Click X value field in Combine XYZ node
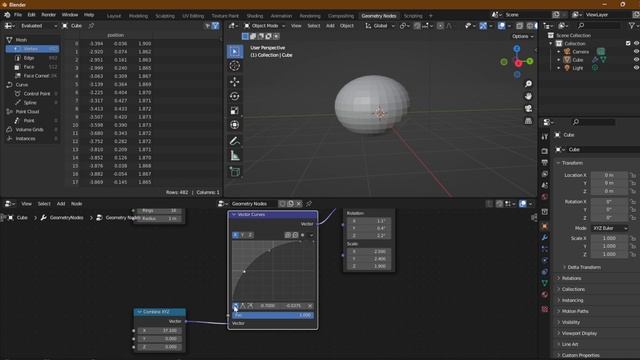This screenshot has height=360, width=640. pyautogui.click(x=160, y=331)
